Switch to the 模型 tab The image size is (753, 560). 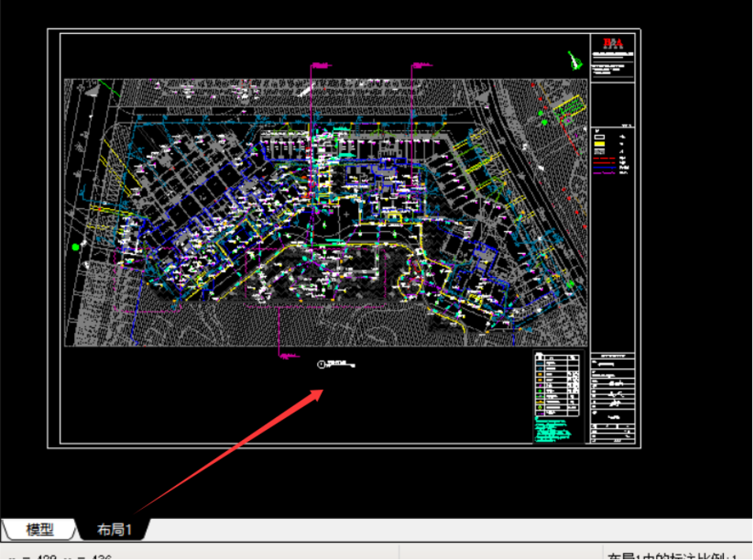coord(39,529)
